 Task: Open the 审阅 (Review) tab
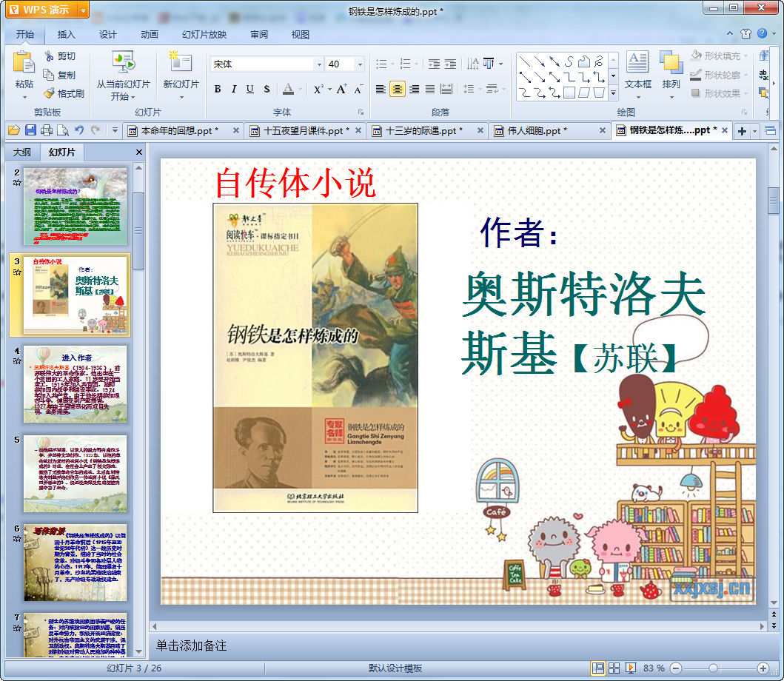(259, 35)
